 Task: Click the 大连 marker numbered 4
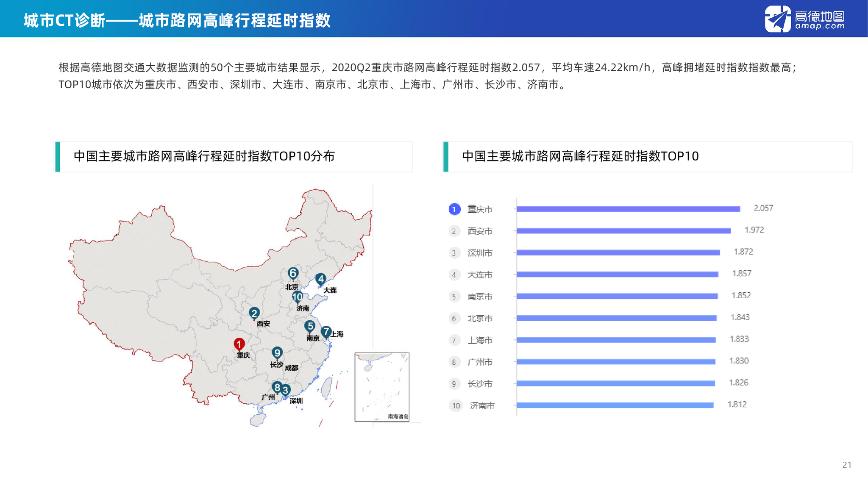tap(321, 279)
